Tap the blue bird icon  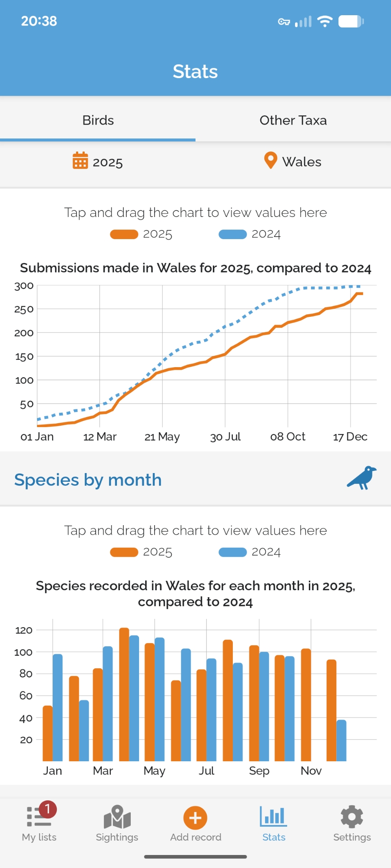pos(361,478)
